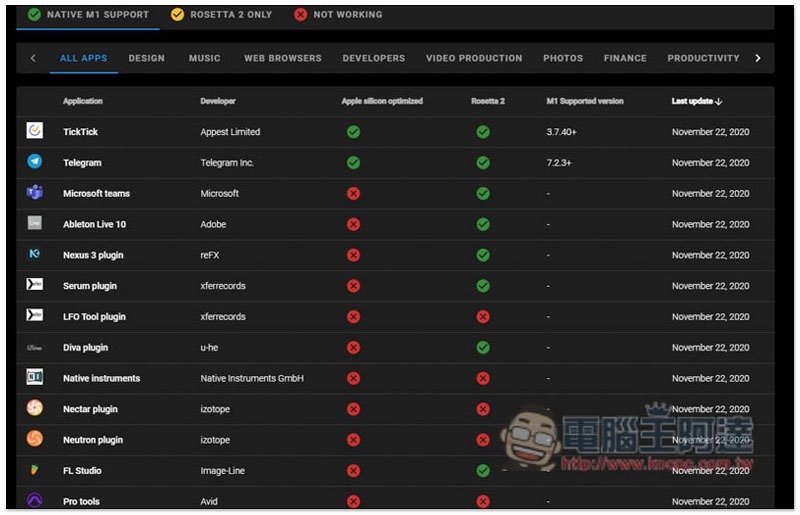
Task: Click the Native Instruments app icon
Action: [x=35, y=378]
